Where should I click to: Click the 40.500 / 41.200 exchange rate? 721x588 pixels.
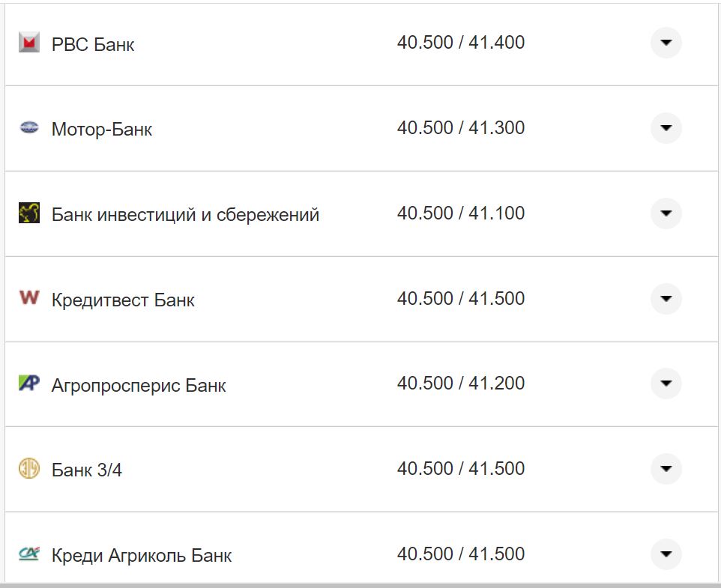pyautogui.click(x=460, y=384)
